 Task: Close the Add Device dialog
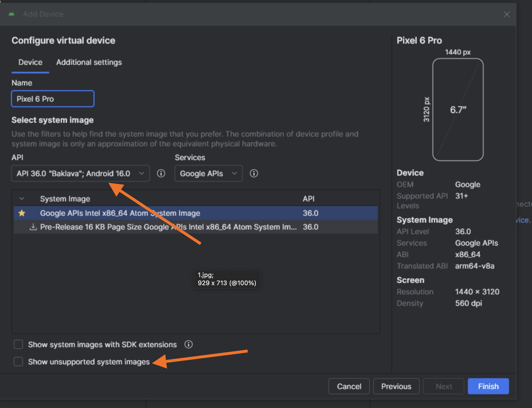(x=506, y=14)
